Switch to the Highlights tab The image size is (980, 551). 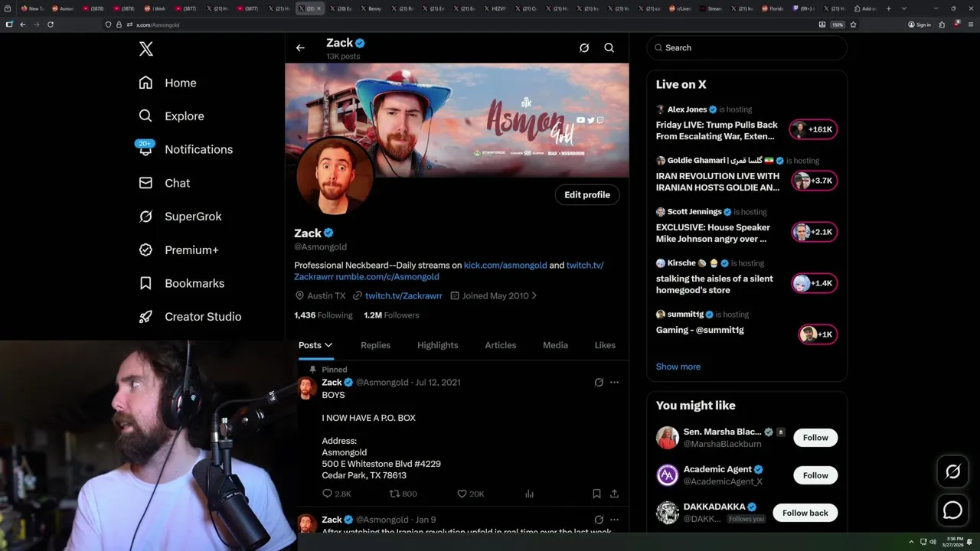tap(438, 345)
